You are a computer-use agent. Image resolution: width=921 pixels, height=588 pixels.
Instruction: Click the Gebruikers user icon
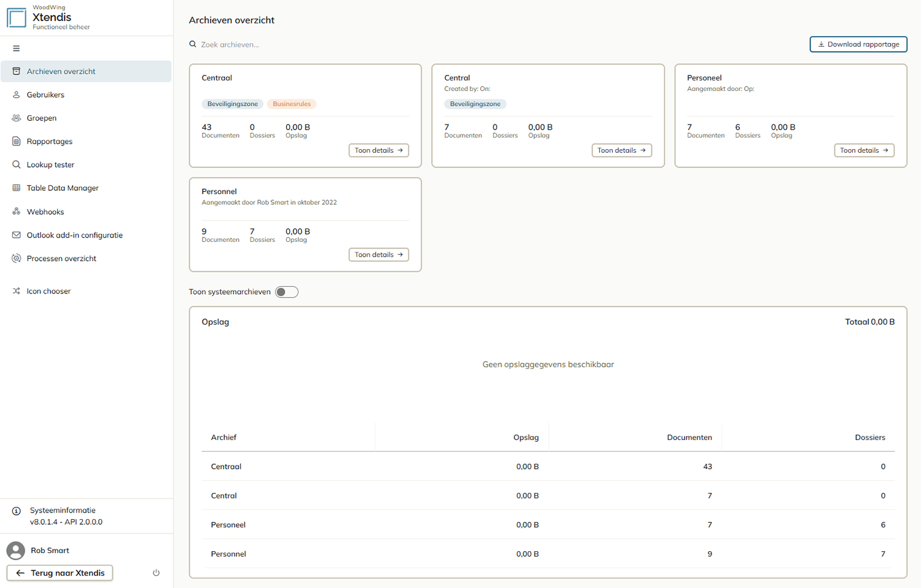pyautogui.click(x=17, y=95)
